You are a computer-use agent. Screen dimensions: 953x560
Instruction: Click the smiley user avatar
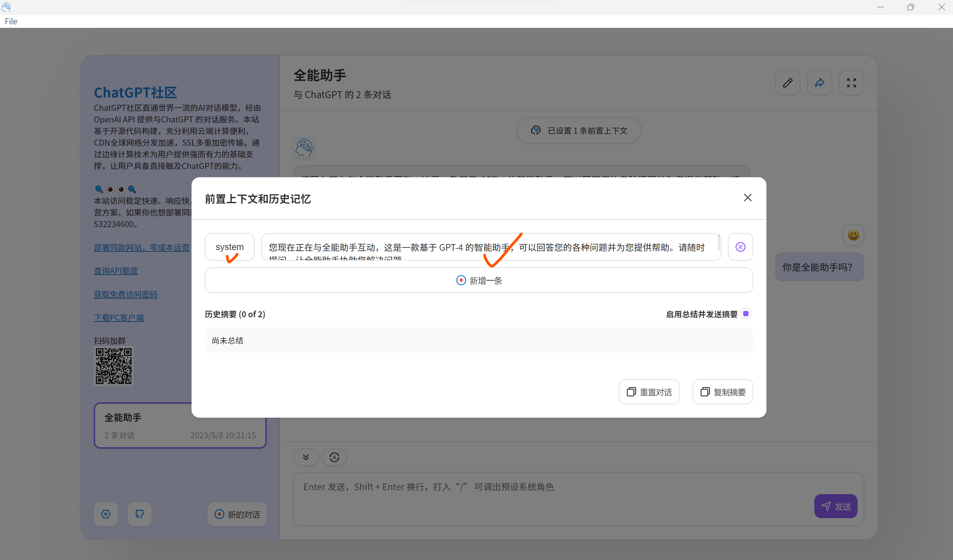[854, 235]
